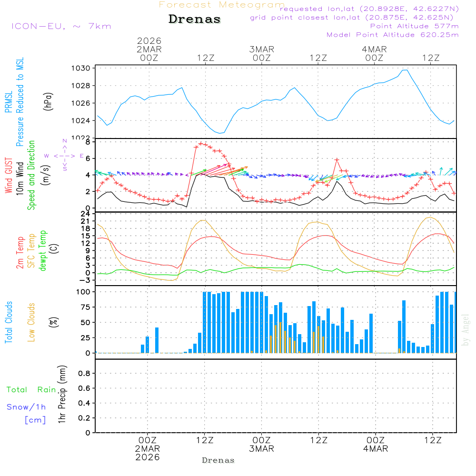Click the Model Point Altitude 620.25m text
Image resolution: width=476 pixels, height=476 pixels.
pyautogui.click(x=393, y=35)
